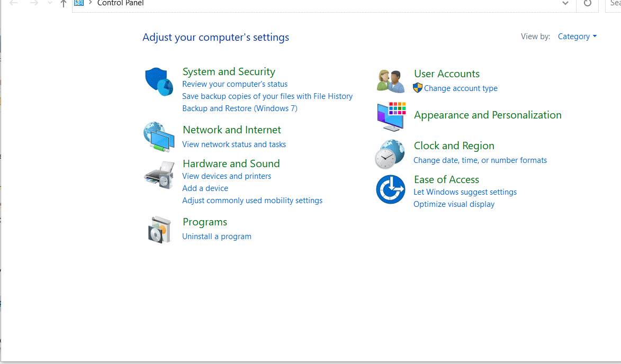The image size is (621, 364).
Task: Open the System and Security shield icon
Action: coord(159,82)
